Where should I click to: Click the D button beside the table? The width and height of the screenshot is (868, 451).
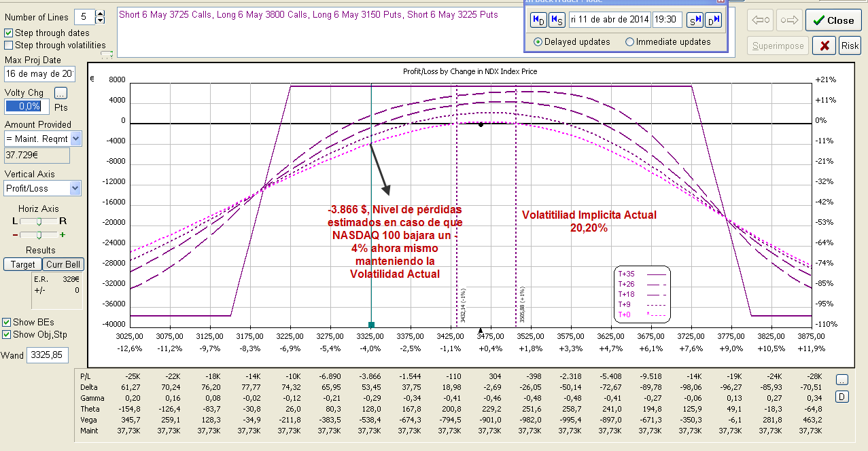click(842, 396)
